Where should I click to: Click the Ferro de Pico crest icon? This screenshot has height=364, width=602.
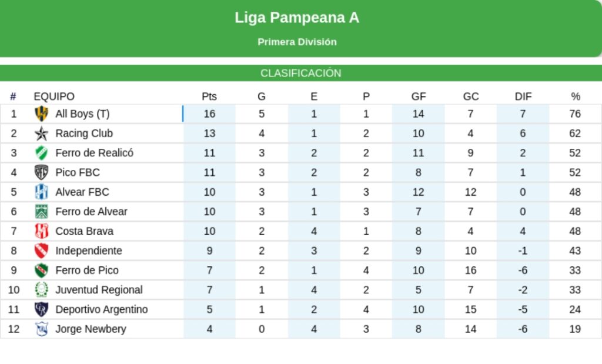click(41, 270)
